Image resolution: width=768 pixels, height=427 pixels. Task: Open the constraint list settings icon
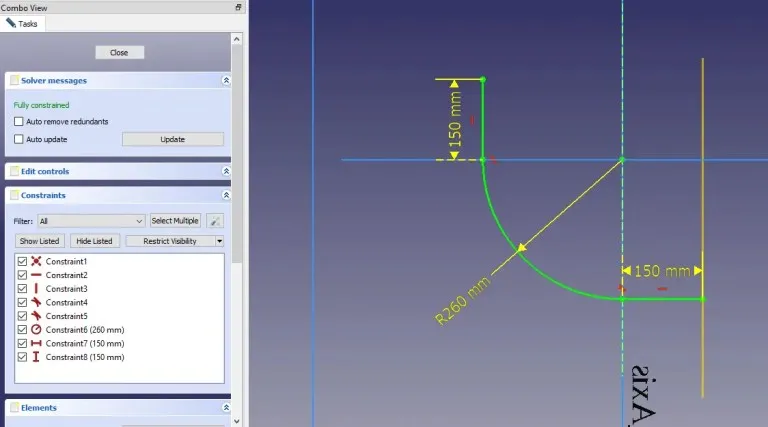215,221
